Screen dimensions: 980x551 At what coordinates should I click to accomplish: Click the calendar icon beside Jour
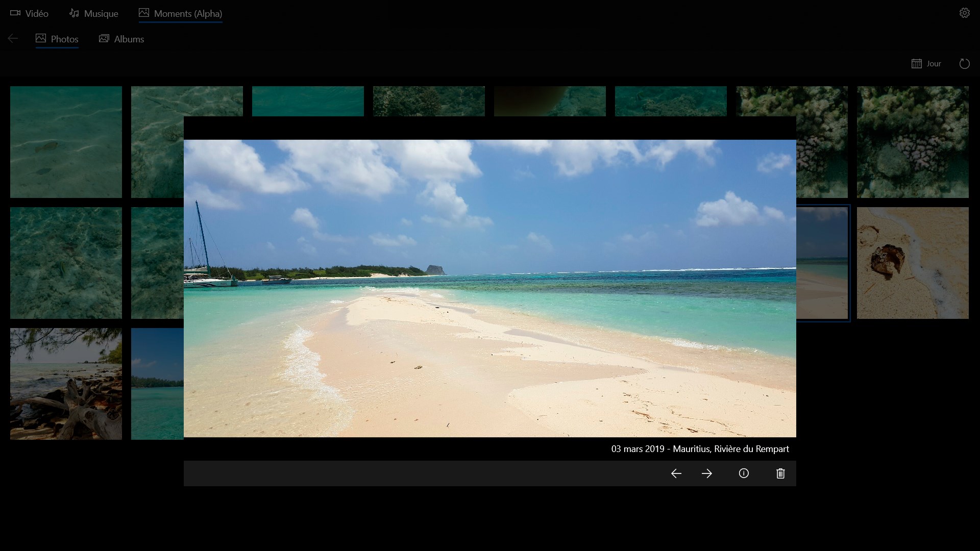[x=917, y=64]
